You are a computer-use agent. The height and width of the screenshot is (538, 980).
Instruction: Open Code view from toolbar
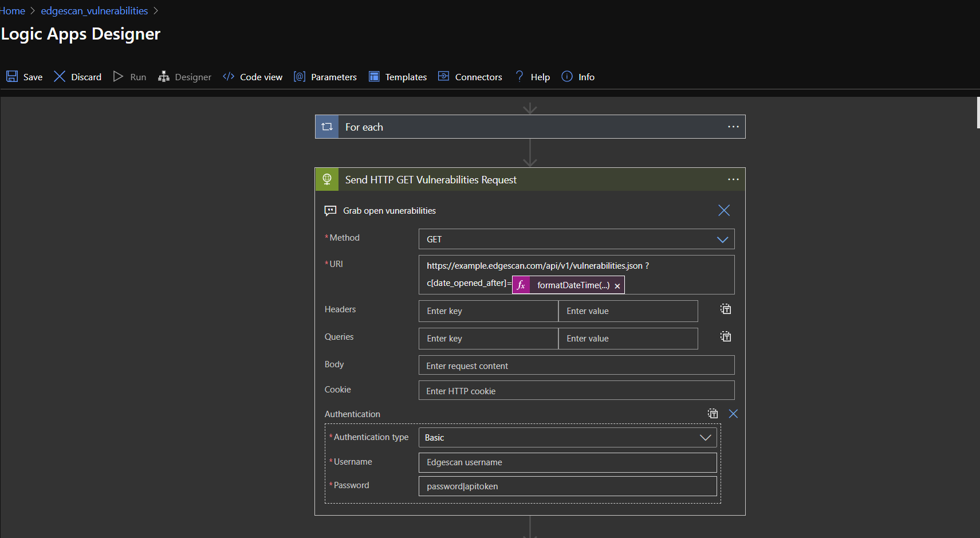(253, 77)
